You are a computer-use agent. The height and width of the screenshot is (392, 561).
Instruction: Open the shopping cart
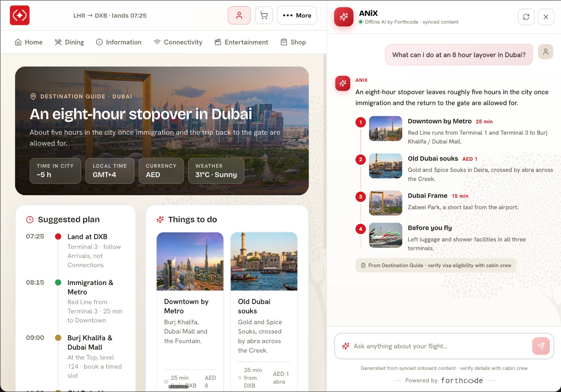tap(264, 16)
